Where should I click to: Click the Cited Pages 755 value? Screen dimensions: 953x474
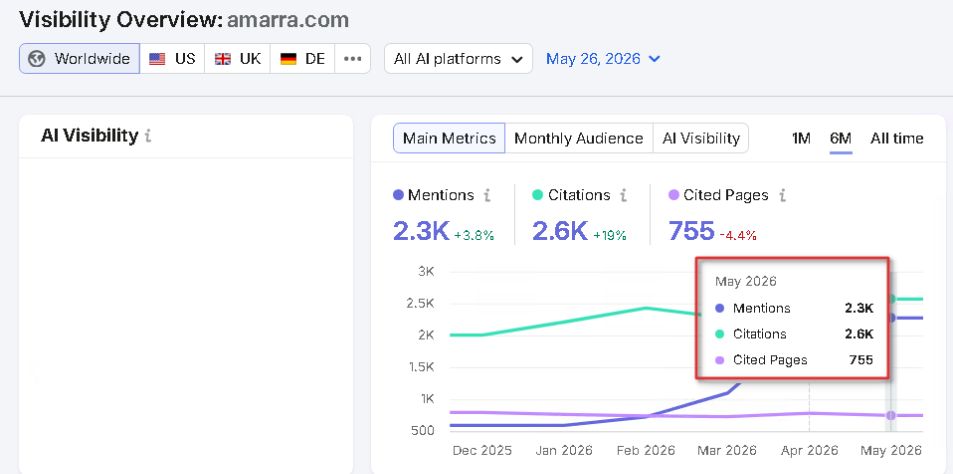(x=691, y=231)
